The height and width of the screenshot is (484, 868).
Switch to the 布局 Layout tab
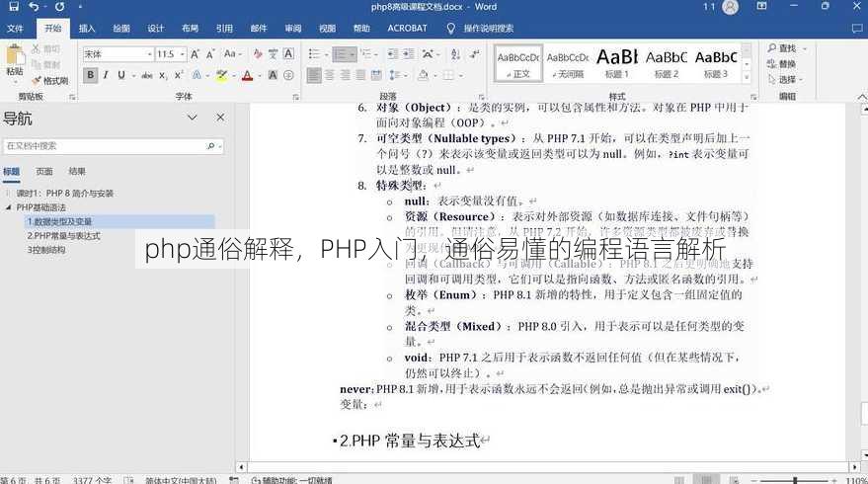click(190, 29)
